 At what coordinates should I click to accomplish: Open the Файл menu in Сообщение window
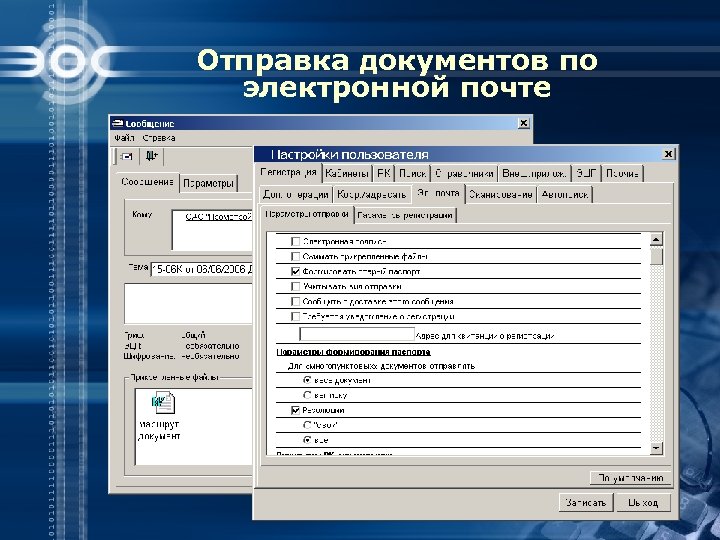point(124,138)
